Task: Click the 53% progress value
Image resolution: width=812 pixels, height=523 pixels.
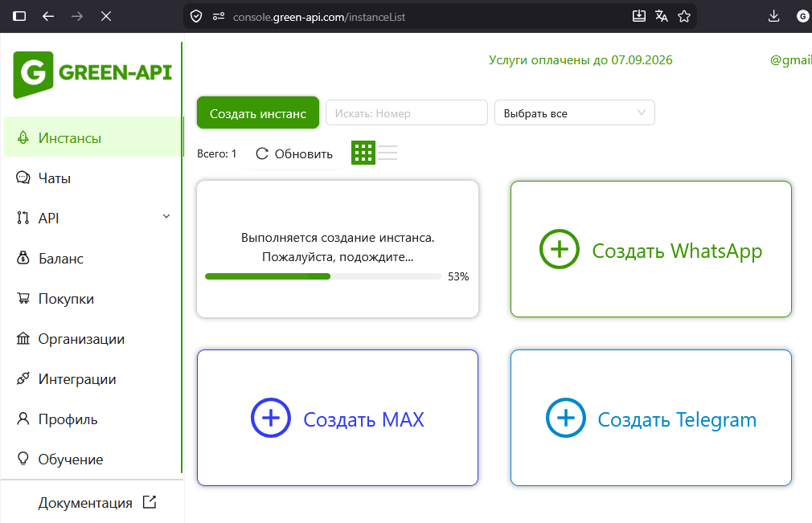Action: click(x=458, y=276)
